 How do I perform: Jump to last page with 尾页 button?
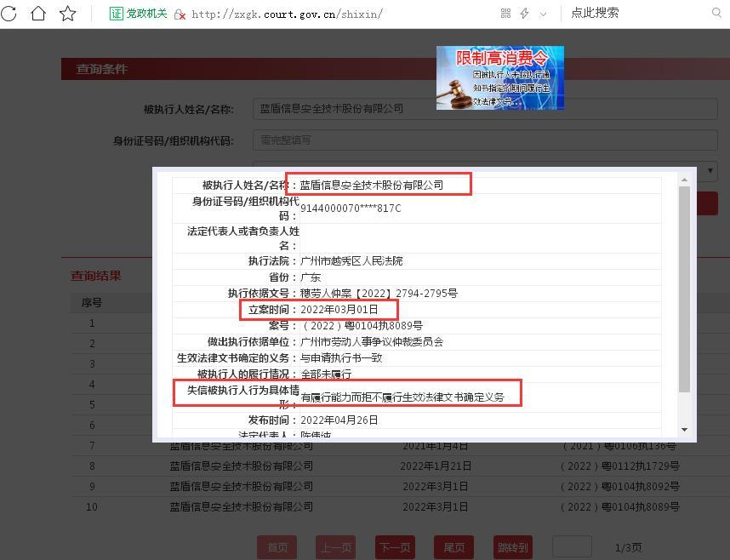click(x=454, y=547)
